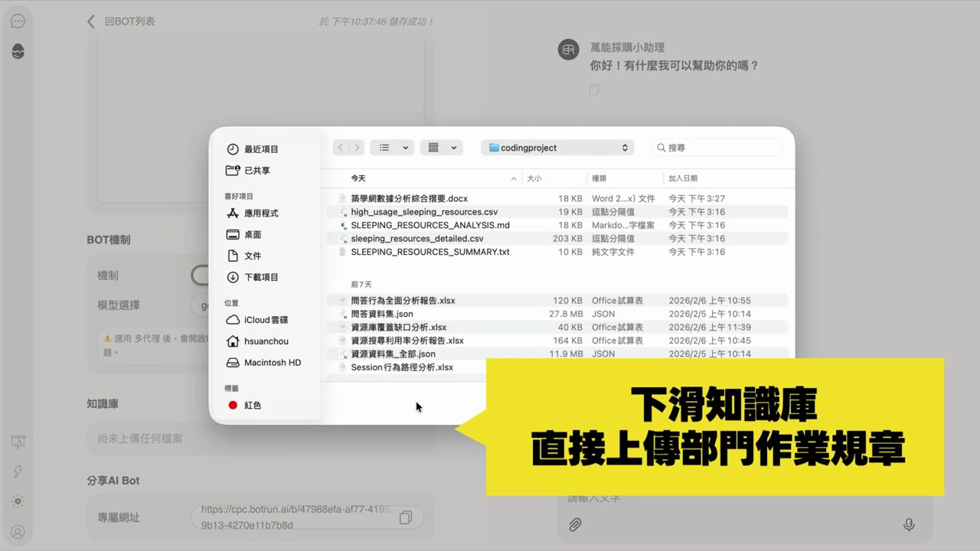Sort files by the 種類 column
Image resolution: width=980 pixels, height=551 pixels.
click(x=599, y=178)
